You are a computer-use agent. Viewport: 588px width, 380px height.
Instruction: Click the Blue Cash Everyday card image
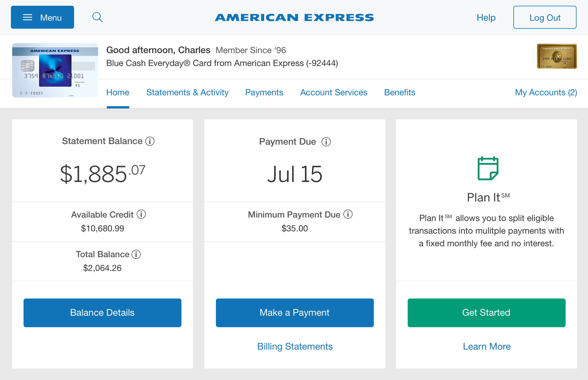(x=55, y=70)
